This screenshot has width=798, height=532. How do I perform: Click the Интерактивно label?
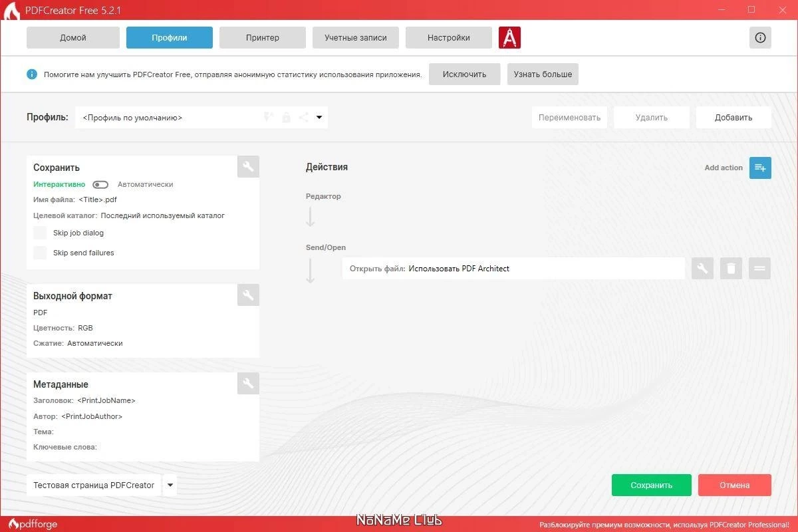coord(59,184)
